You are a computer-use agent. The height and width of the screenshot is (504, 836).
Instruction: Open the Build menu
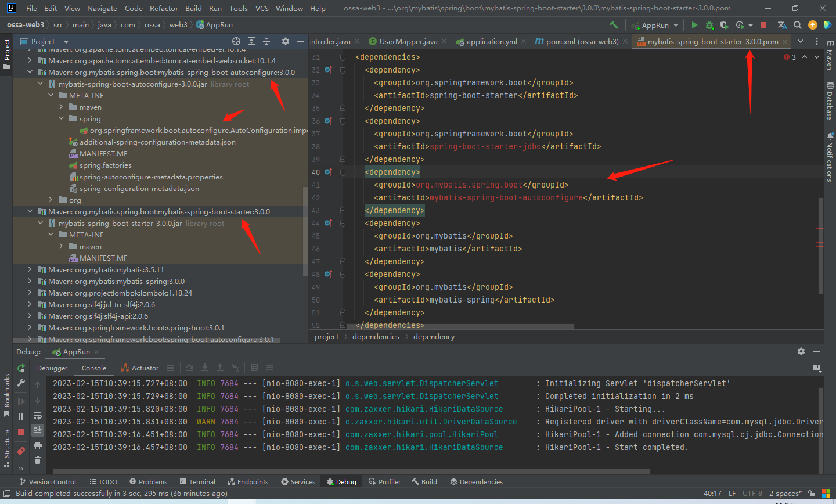[x=193, y=8]
